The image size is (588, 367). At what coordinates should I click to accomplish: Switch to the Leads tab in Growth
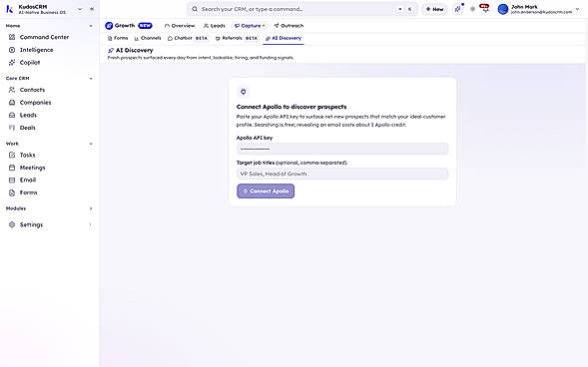click(x=214, y=26)
